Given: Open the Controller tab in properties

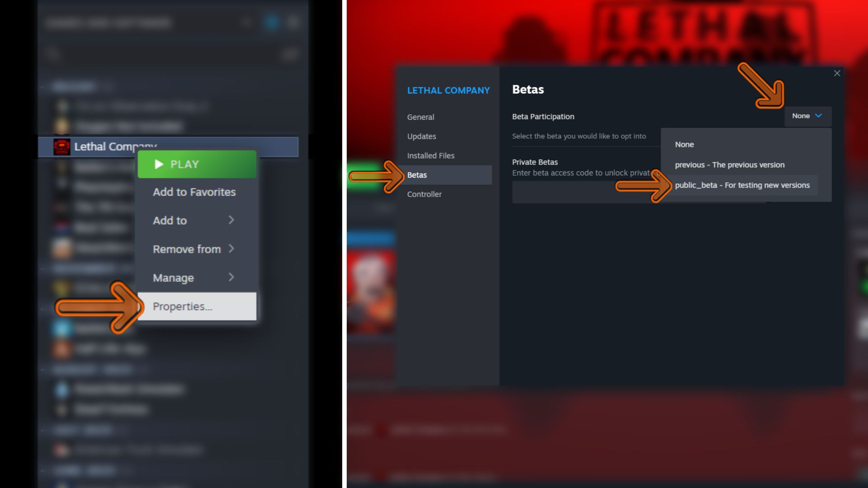Looking at the screenshot, I should pyautogui.click(x=424, y=194).
